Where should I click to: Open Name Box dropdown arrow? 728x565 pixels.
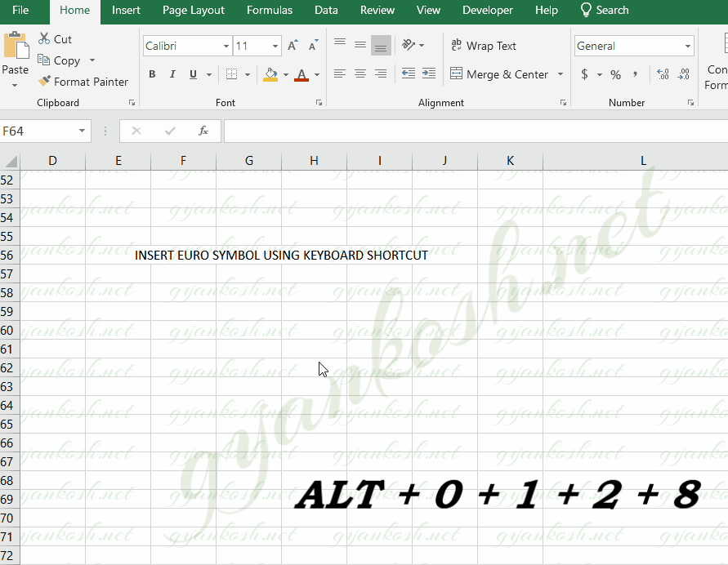82,131
